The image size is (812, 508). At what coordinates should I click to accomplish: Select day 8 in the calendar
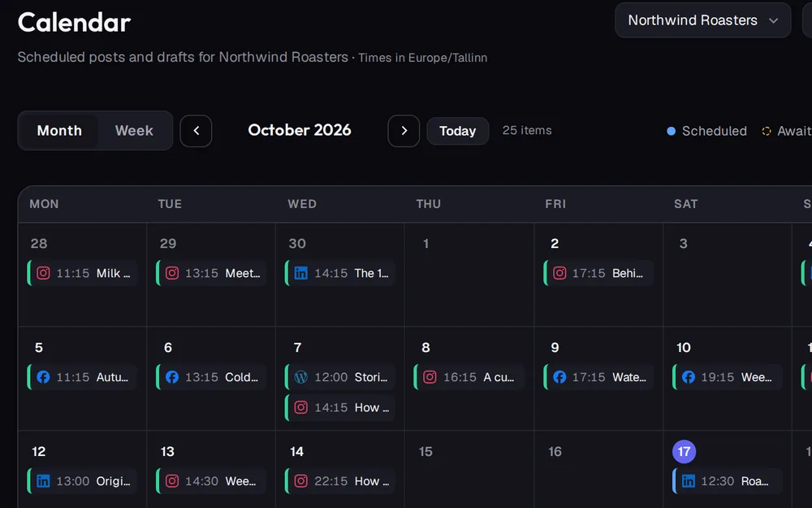coord(425,347)
